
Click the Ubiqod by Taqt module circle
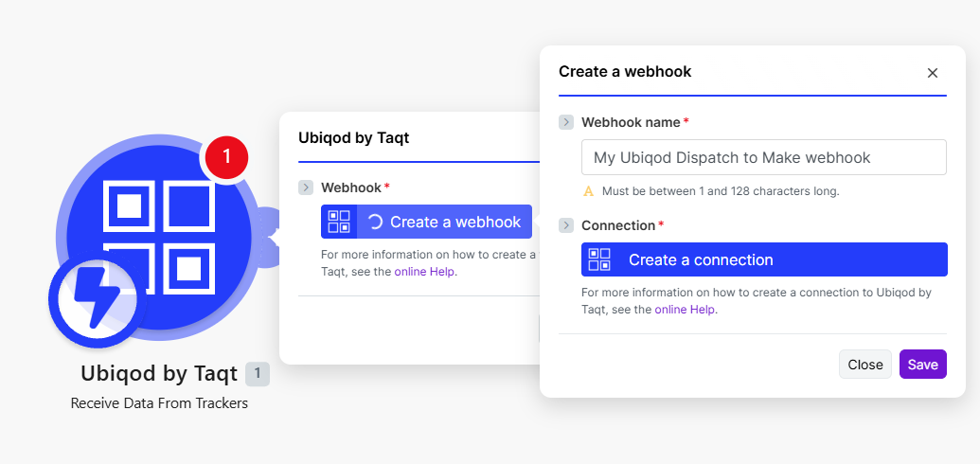point(159,238)
